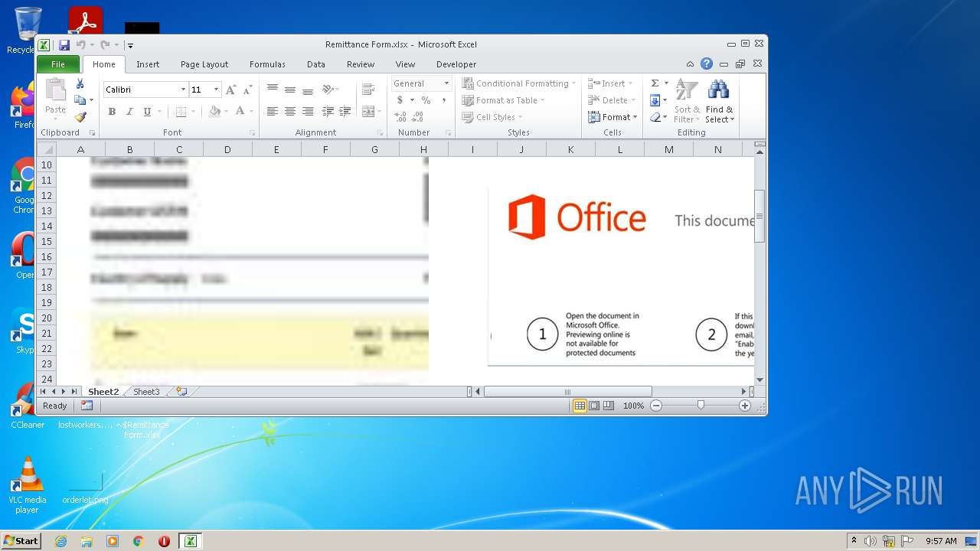This screenshot has width=980, height=551.
Task: Click the Zoom Out minus button
Action: click(x=656, y=406)
